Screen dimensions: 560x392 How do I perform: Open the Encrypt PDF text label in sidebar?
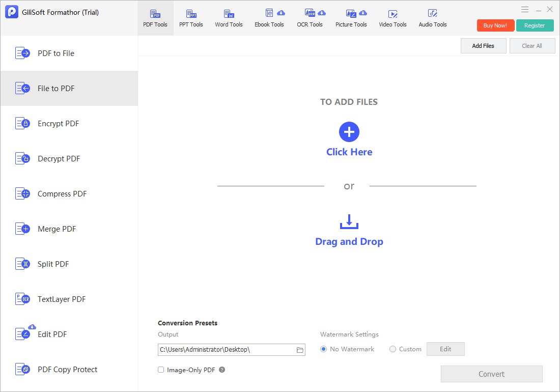click(58, 124)
